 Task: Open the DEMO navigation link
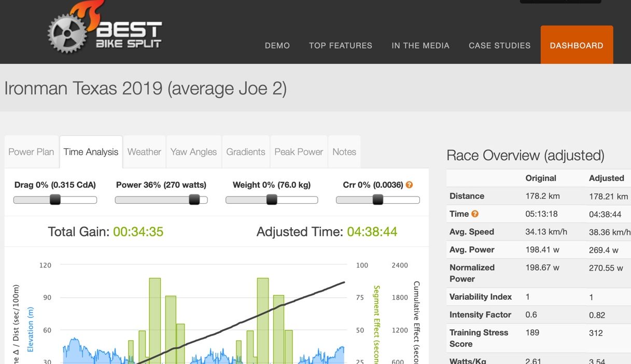point(277,46)
